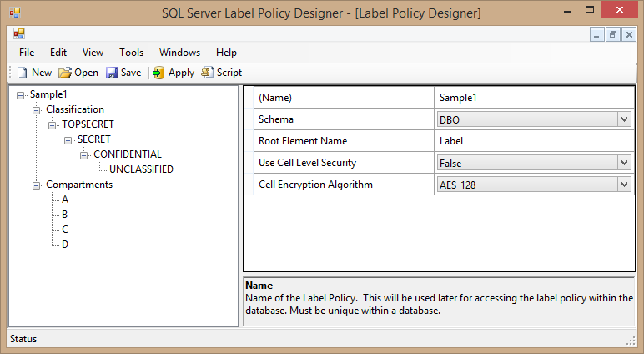This screenshot has width=644, height=354.
Task: Collapse the Sample1 root tree node
Action: 21,94
